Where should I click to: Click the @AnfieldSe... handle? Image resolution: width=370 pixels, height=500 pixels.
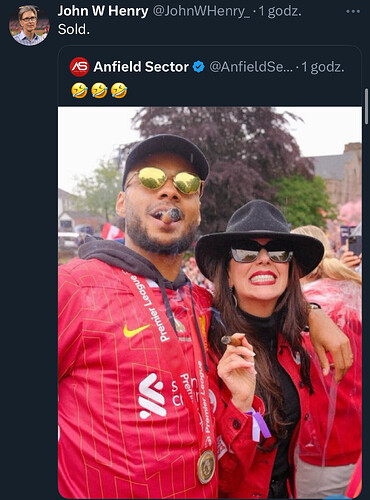(x=251, y=67)
